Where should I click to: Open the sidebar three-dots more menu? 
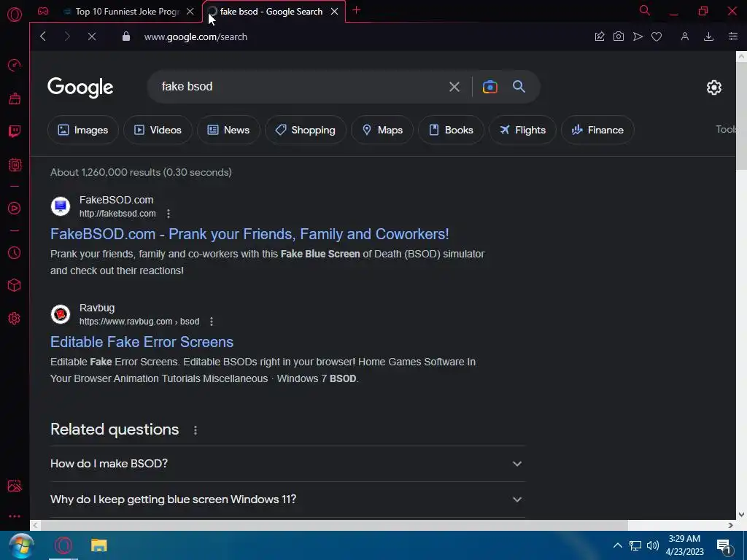(15, 516)
